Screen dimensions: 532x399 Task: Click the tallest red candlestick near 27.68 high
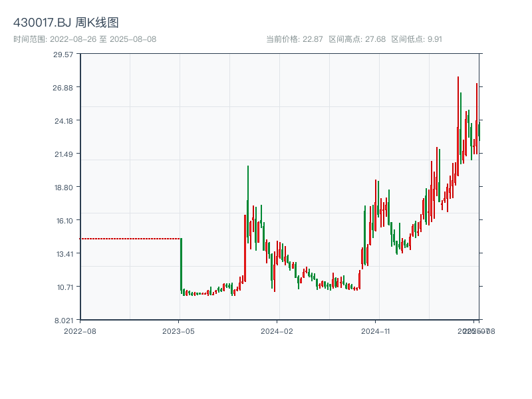click(458, 126)
